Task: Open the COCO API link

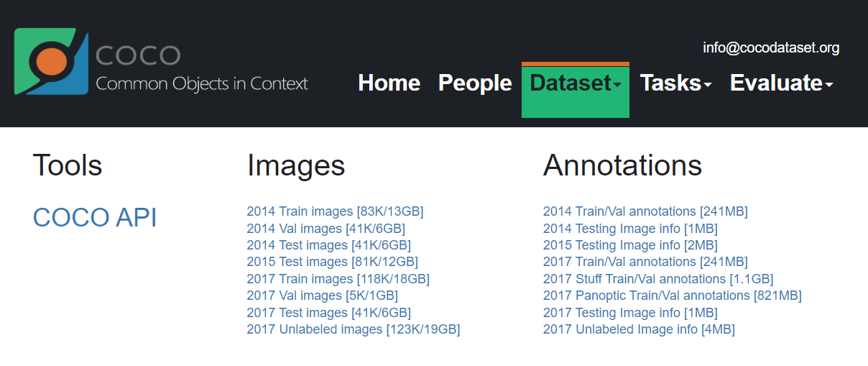Action: click(95, 217)
